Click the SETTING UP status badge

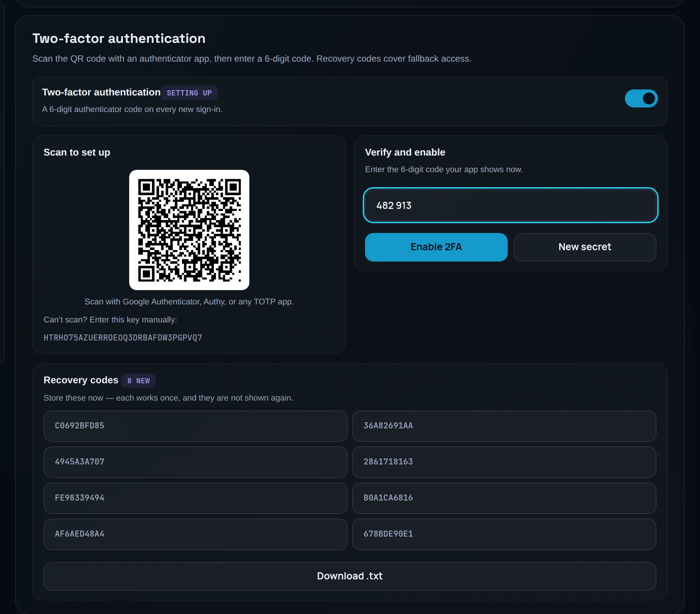(x=189, y=93)
